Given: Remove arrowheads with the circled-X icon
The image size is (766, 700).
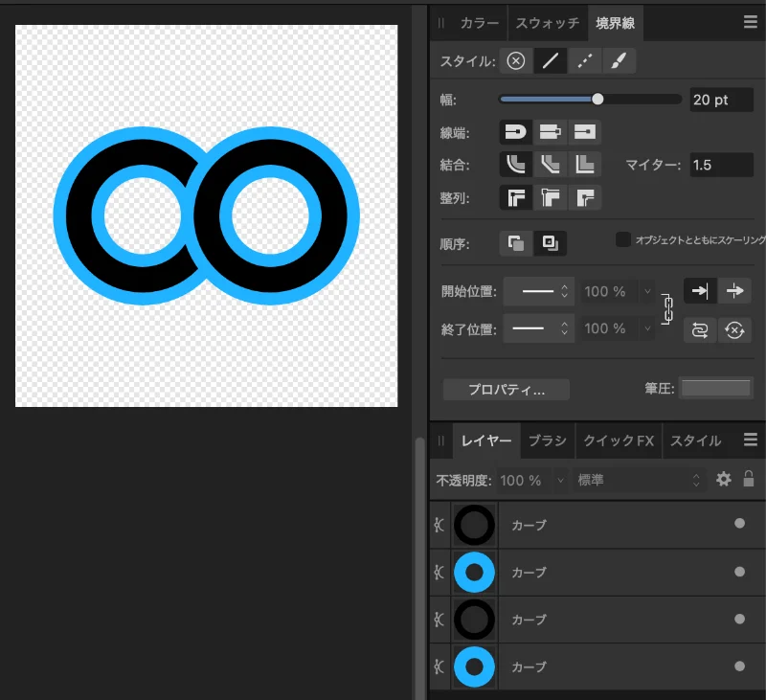Looking at the screenshot, I should 734,330.
